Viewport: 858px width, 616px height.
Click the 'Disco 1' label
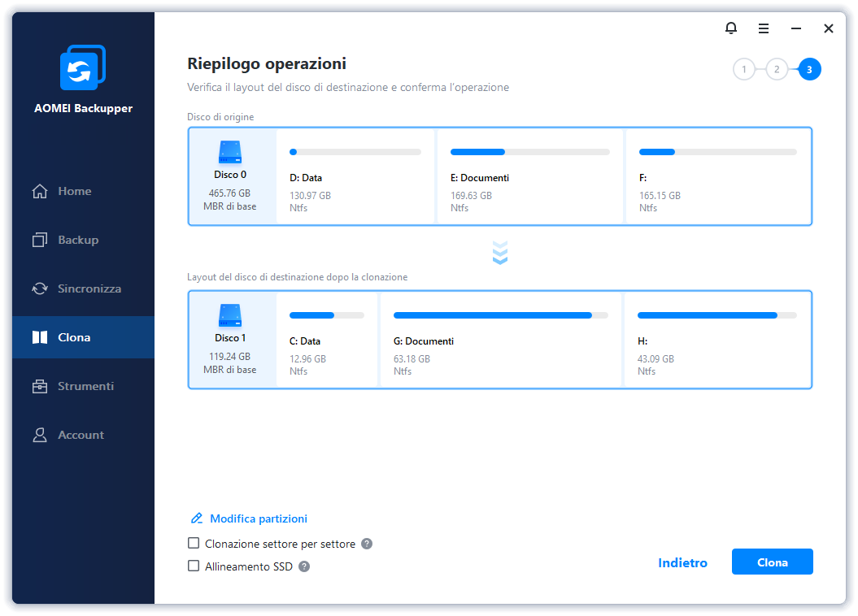[230, 338]
